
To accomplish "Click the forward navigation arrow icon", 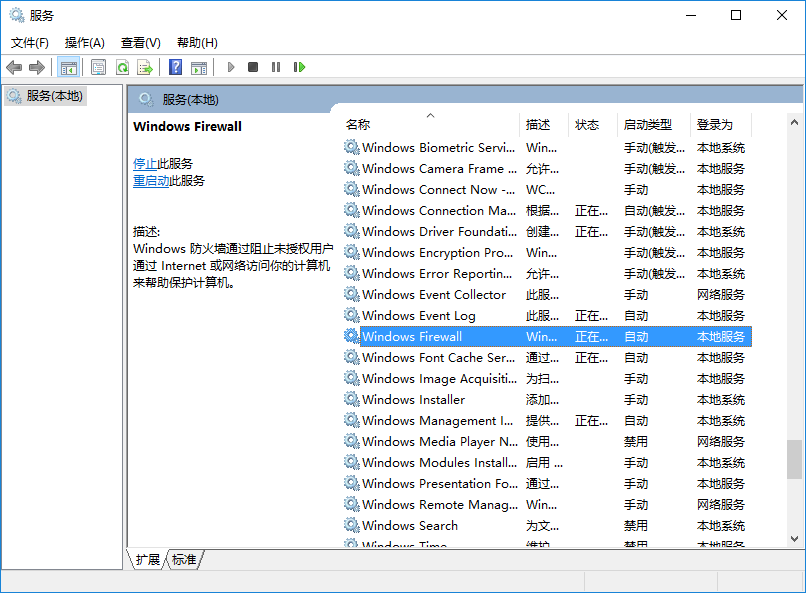I will coord(36,67).
